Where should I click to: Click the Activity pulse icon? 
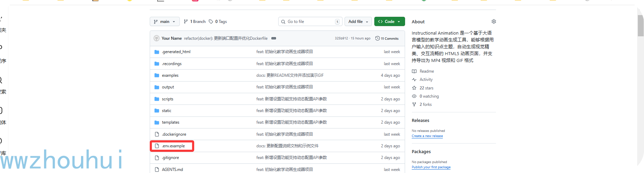point(414,79)
